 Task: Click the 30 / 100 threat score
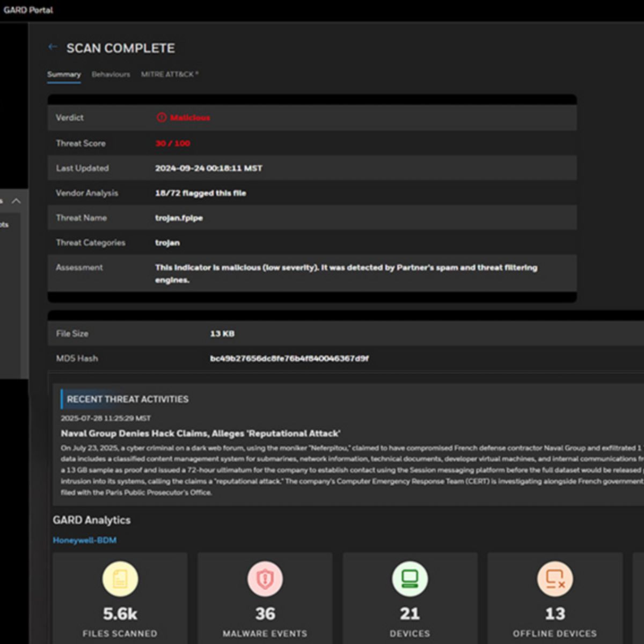click(173, 143)
